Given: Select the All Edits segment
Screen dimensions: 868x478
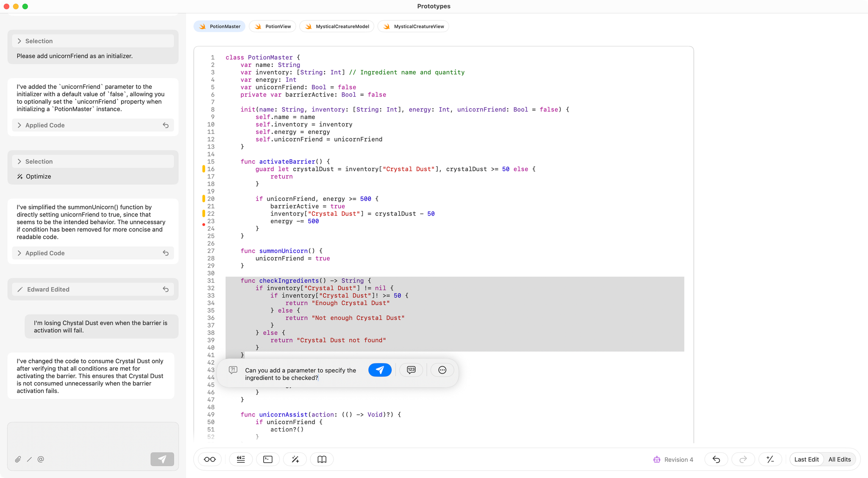Looking at the screenshot, I should 839,459.
